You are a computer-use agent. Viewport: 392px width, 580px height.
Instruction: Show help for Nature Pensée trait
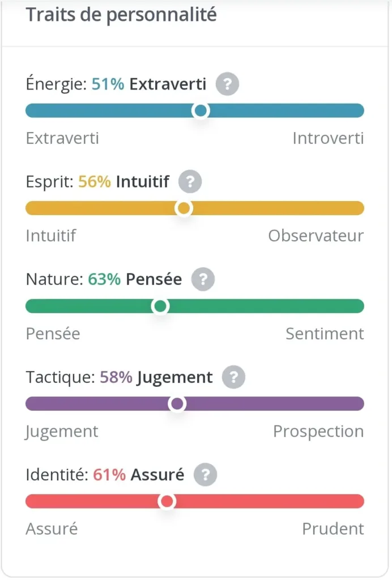[x=203, y=279]
